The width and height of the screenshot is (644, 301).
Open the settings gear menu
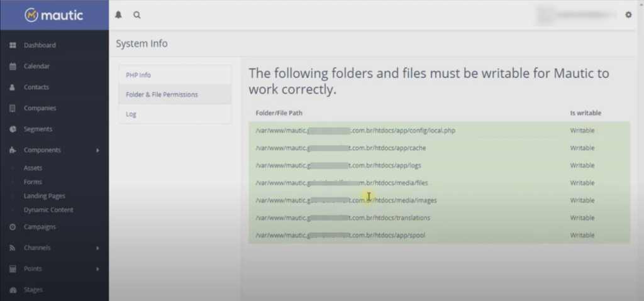(x=628, y=15)
